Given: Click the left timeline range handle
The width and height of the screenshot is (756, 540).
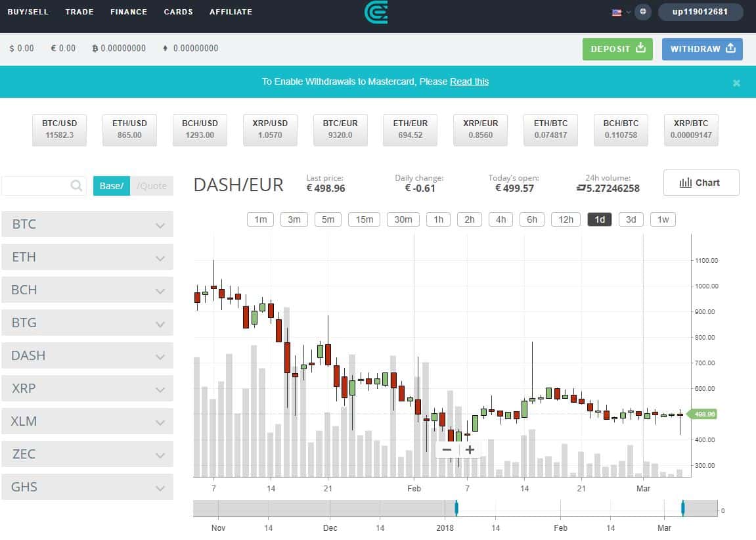Looking at the screenshot, I should [456, 508].
